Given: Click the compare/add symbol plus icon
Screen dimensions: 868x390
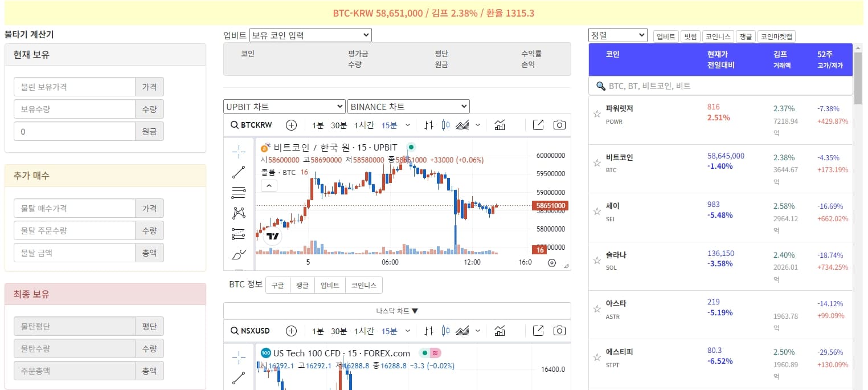Looking at the screenshot, I should tap(291, 125).
